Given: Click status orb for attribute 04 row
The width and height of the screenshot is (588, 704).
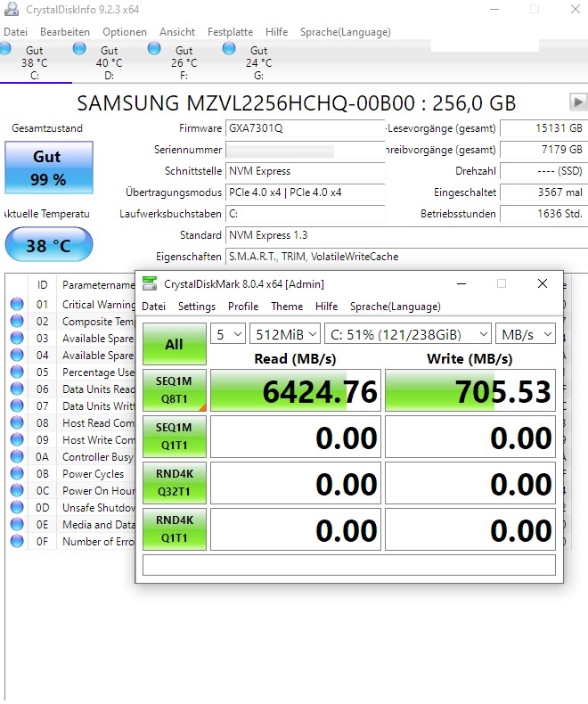Looking at the screenshot, I should pos(17,355).
